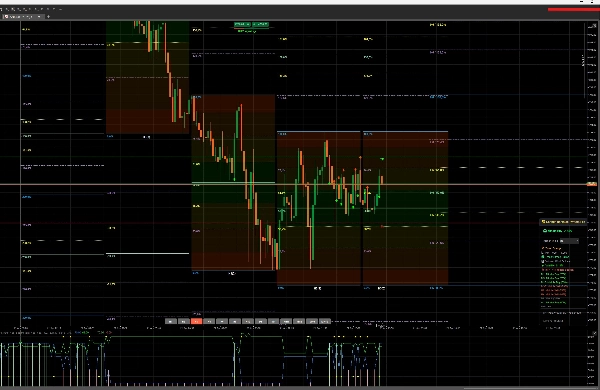Select the rightmost grey timeframe button below chart
The width and height of the screenshot is (600, 390).
[324, 321]
